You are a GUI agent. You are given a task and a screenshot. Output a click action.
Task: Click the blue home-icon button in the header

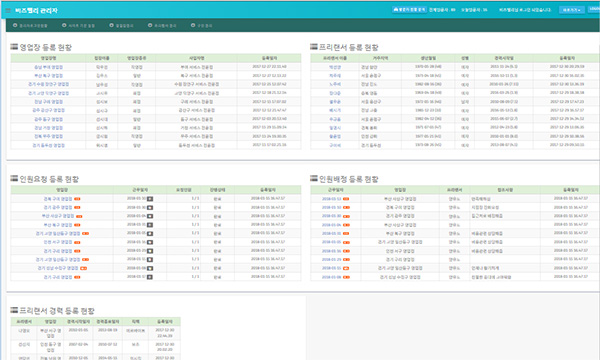[x=409, y=10]
